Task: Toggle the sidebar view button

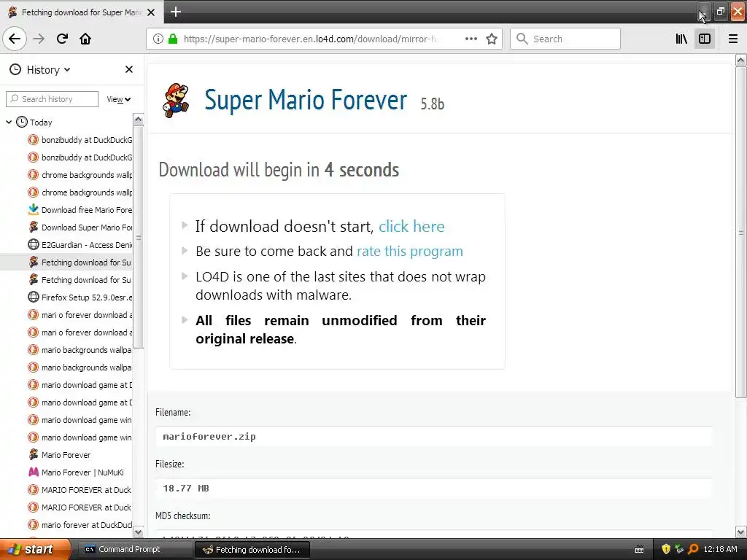Action: pos(705,39)
